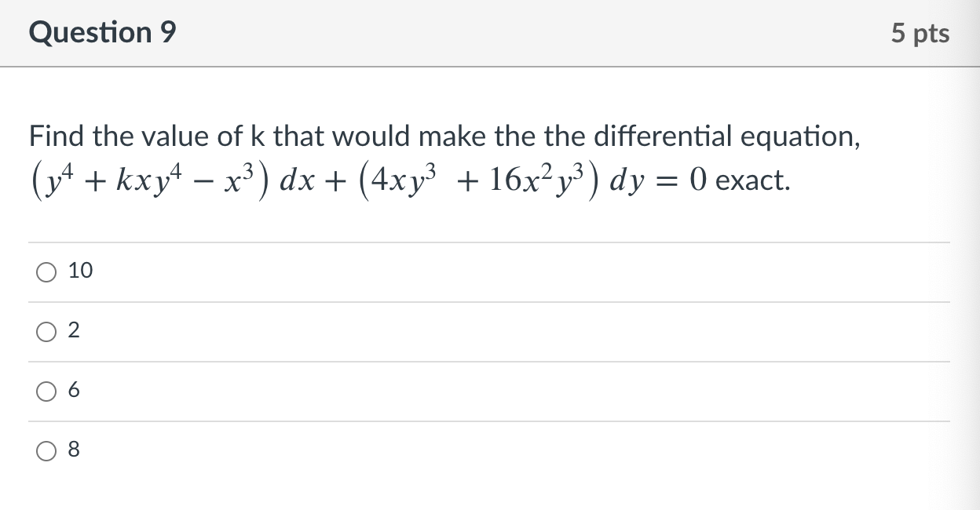Screen dimensions: 980x510
Task: Click the answer row containing 2
Action: pos(314,331)
